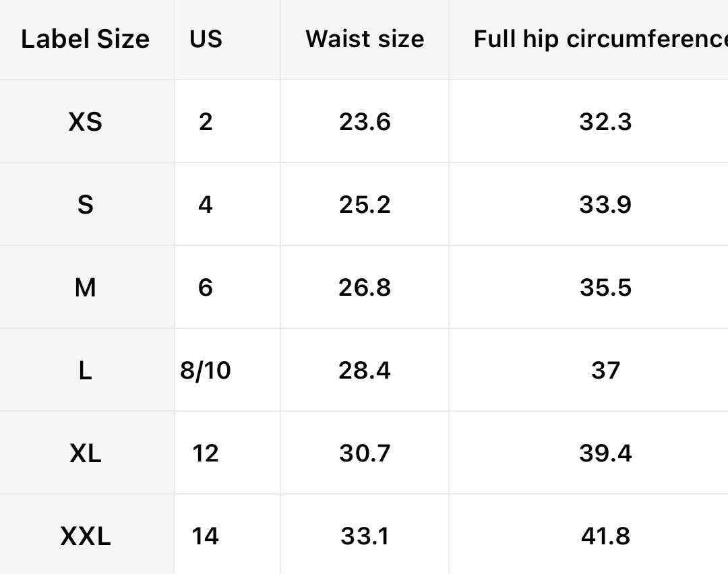Select waist size 30.7 cell
This screenshot has height=574, width=728.
coord(365,453)
